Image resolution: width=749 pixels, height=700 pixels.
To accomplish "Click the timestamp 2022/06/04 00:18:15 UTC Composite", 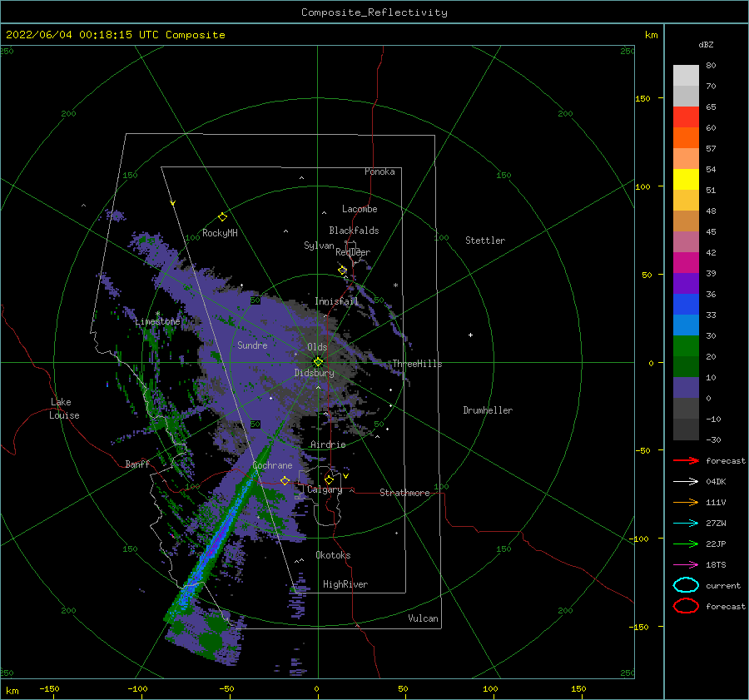I will coord(115,35).
